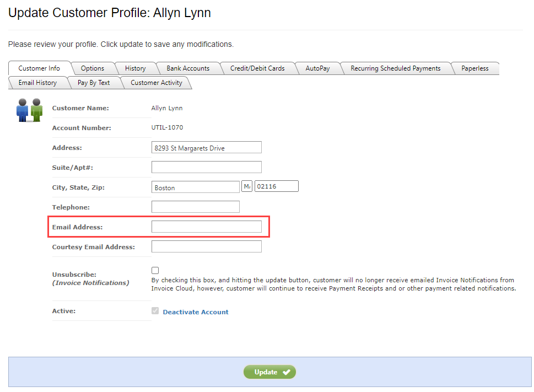Focus the Courtesy Email Address field
The width and height of the screenshot is (534, 392).
tap(206, 246)
